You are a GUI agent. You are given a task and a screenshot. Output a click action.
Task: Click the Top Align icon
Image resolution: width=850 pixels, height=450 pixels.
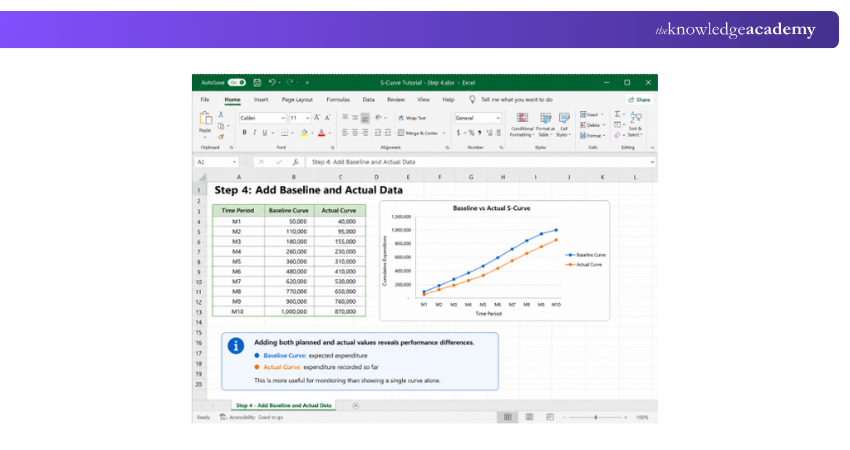(345, 118)
